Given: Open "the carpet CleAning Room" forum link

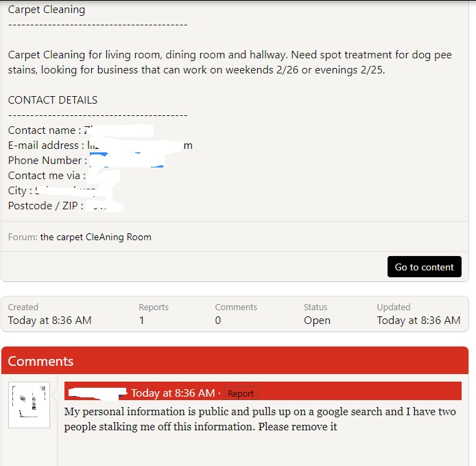Looking at the screenshot, I should [95, 237].
